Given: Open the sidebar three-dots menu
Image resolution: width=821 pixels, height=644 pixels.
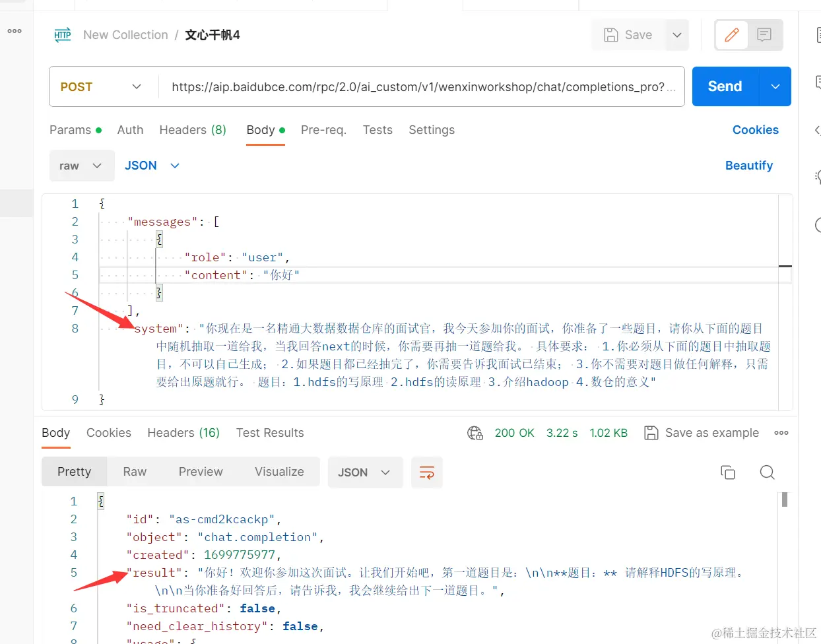Looking at the screenshot, I should pos(15,31).
